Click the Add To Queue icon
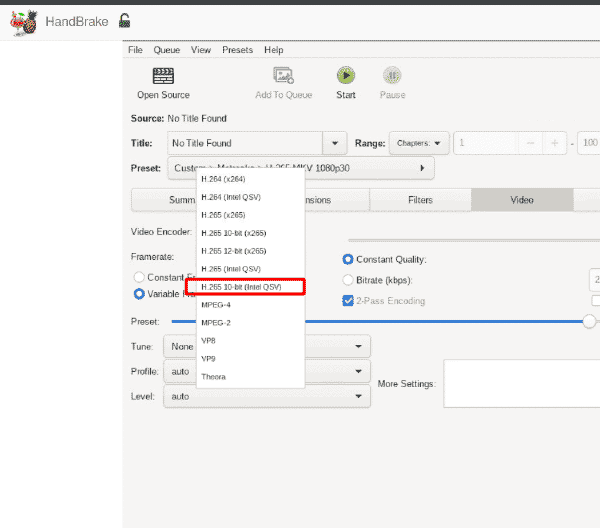The image size is (600, 528). coord(284,75)
